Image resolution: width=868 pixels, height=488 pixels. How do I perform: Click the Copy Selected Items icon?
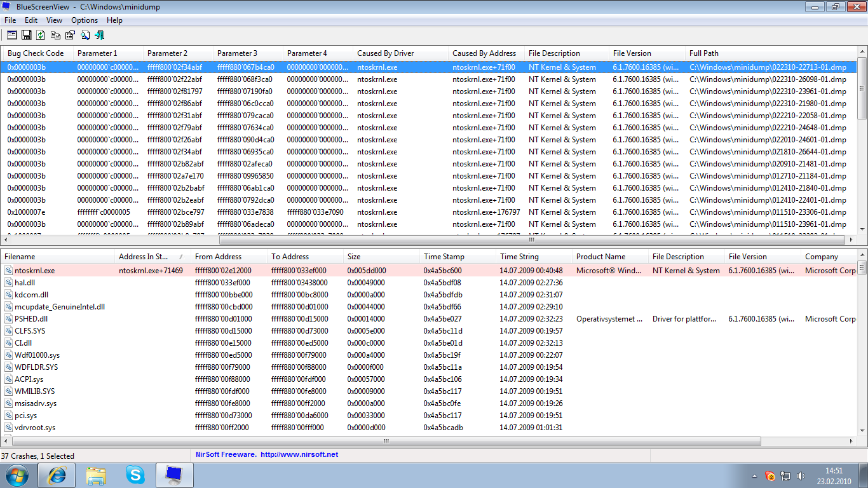[x=56, y=35]
